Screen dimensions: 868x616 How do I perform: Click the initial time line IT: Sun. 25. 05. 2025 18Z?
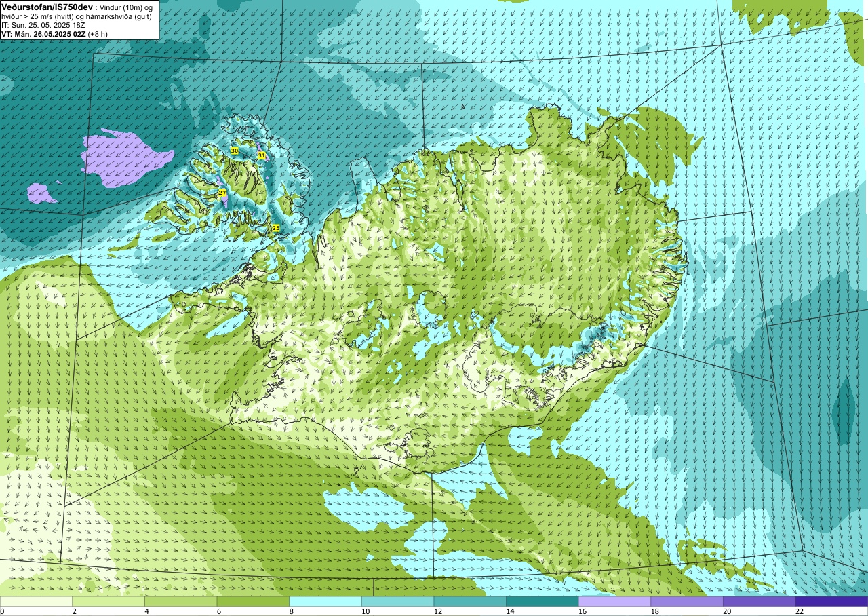click(43, 24)
